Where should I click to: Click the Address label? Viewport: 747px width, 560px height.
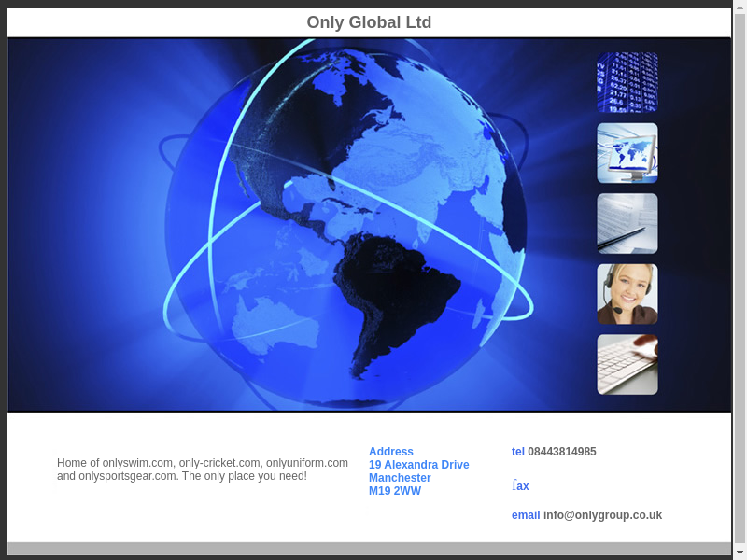click(x=390, y=452)
